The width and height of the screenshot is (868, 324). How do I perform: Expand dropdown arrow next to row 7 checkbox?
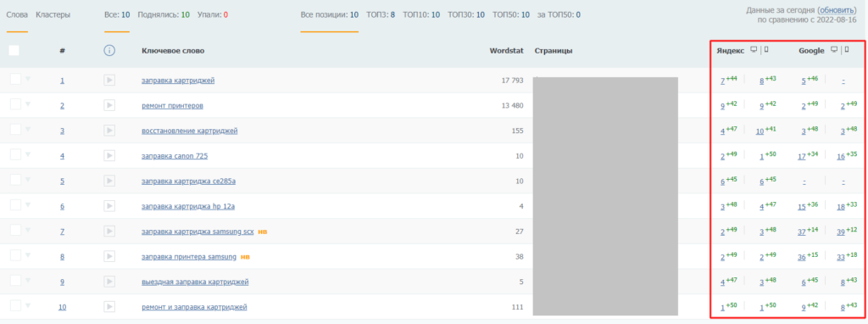[28, 231]
